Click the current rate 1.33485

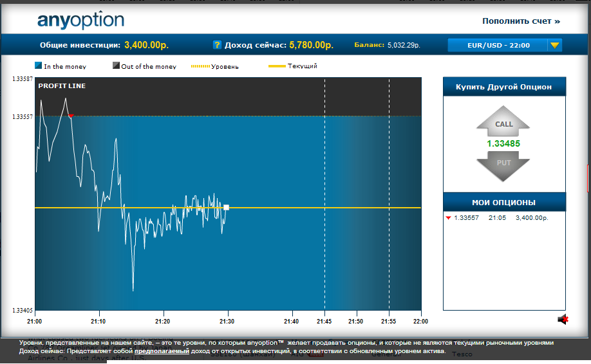(503, 143)
